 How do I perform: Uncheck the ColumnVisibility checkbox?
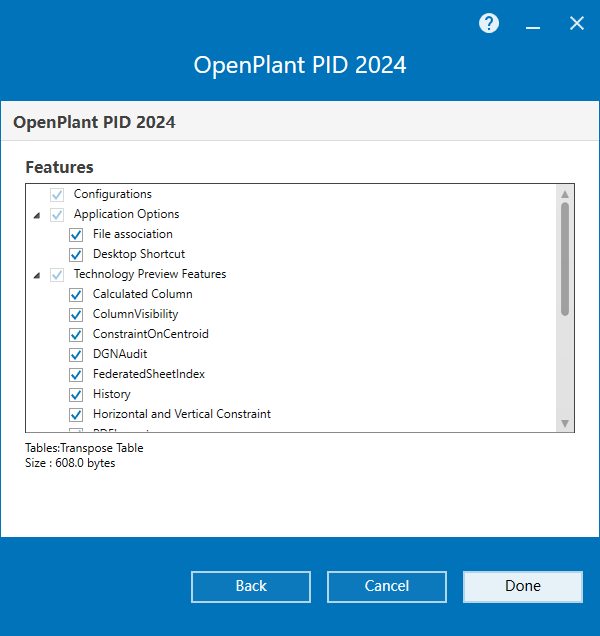pyautogui.click(x=76, y=314)
